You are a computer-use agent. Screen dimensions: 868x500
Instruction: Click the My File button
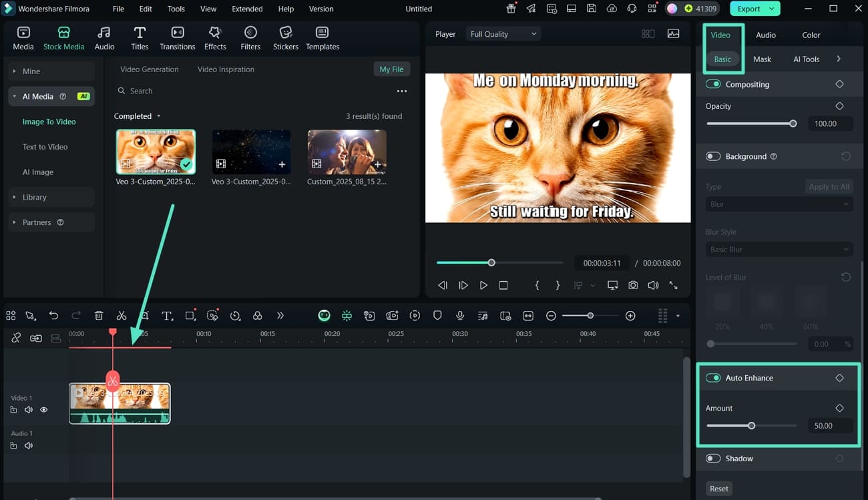point(391,69)
